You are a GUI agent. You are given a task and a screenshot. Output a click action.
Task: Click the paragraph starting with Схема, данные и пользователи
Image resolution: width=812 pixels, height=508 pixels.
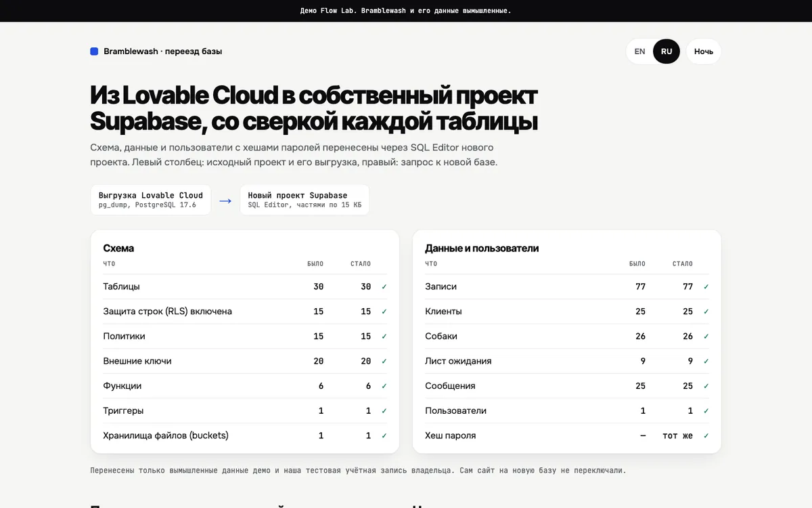click(294, 155)
